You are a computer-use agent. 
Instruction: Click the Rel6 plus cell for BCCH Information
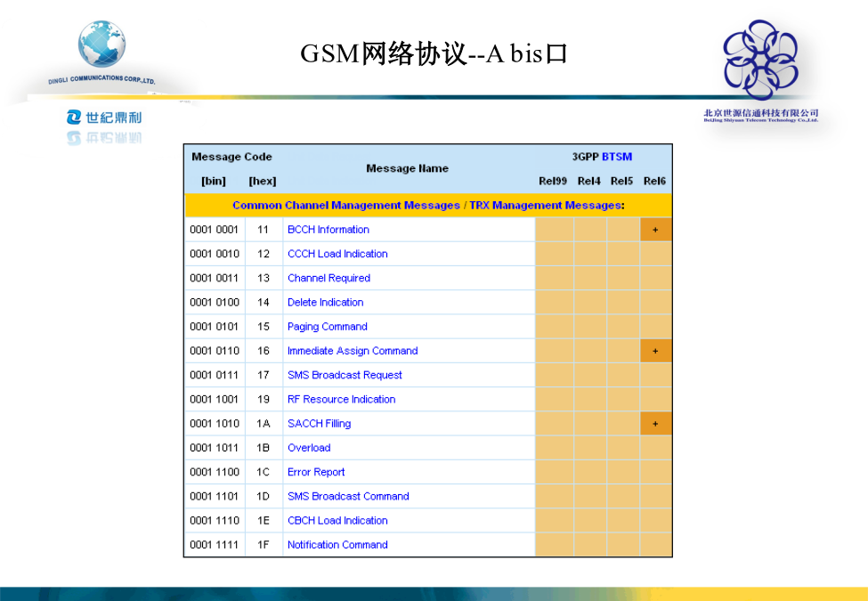(655, 230)
